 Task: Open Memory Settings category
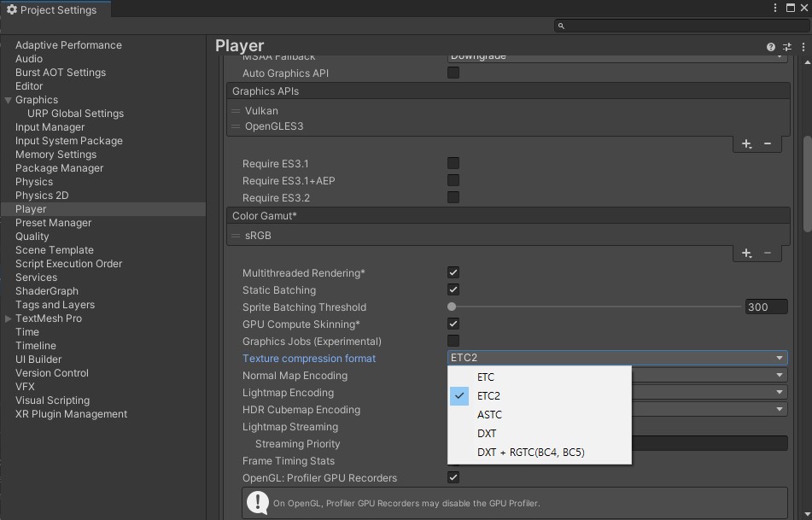click(56, 155)
